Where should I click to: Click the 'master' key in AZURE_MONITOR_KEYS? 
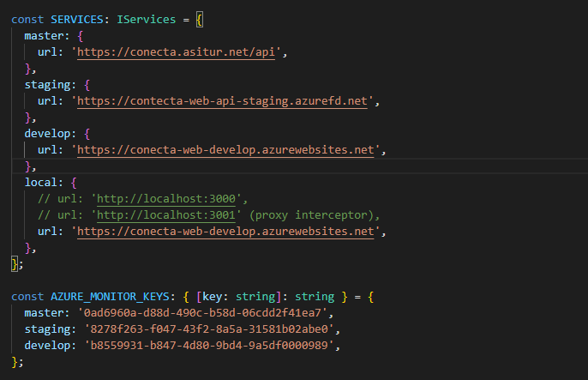[44, 313]
